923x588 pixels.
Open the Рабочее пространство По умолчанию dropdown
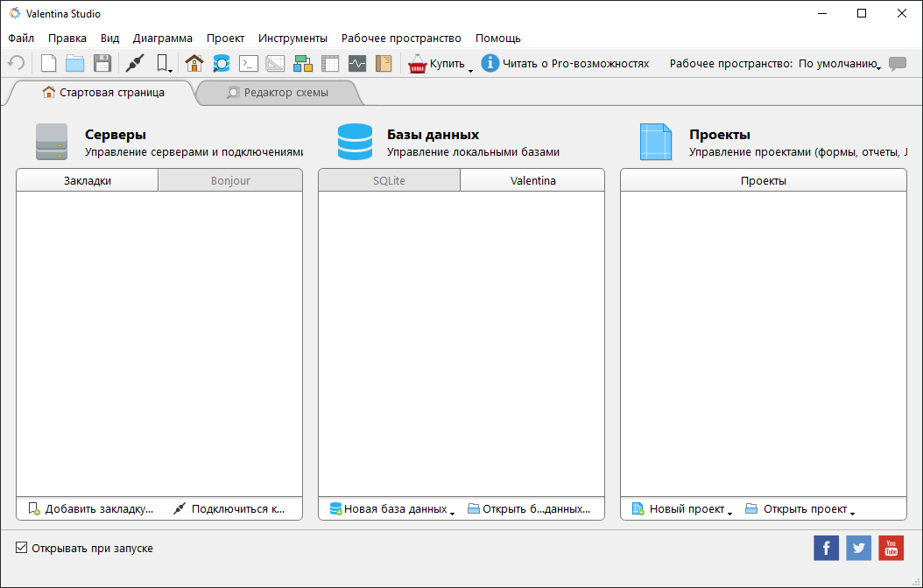click(838, 64)
